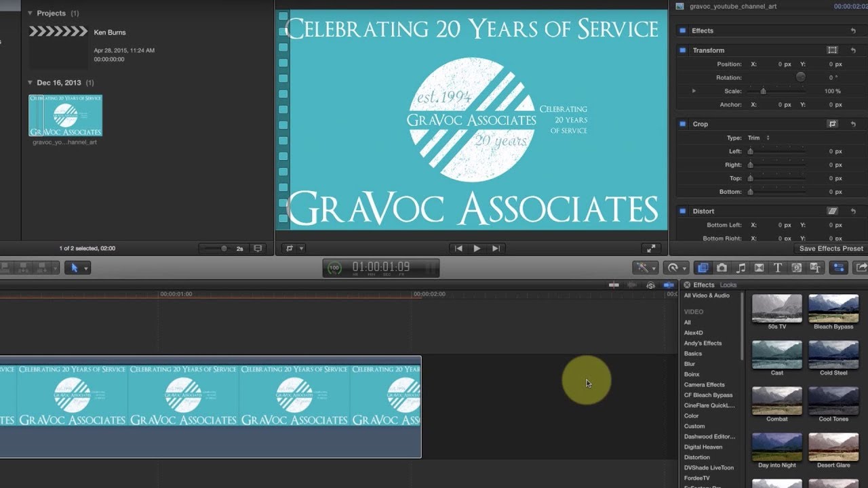The image size is (868, 488).
Task: Click the Share export icon
Action: (862, 268)
